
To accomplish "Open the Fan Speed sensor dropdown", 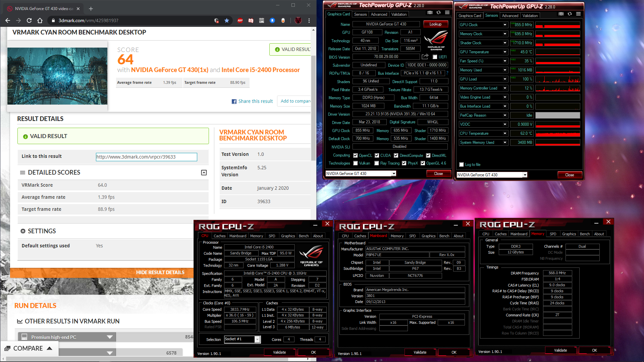I will [x=504, y=61].
